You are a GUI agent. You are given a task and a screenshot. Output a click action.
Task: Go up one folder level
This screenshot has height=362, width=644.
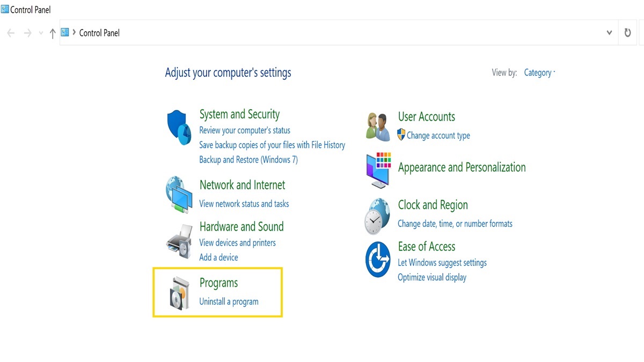[x=52, y=33]
